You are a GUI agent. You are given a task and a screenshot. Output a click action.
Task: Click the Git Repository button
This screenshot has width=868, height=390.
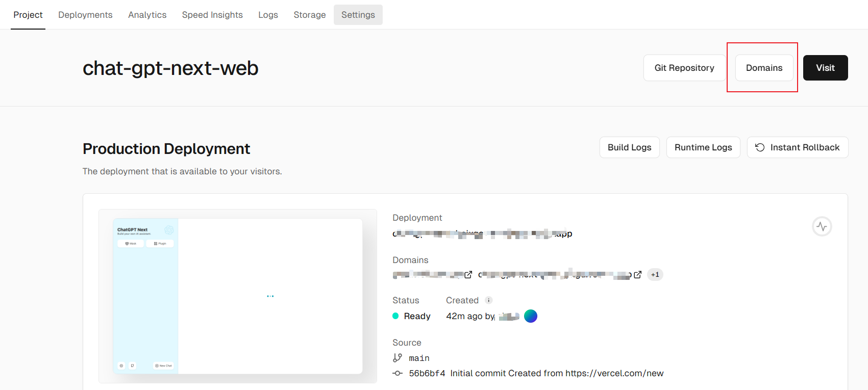tap(684, 68)
